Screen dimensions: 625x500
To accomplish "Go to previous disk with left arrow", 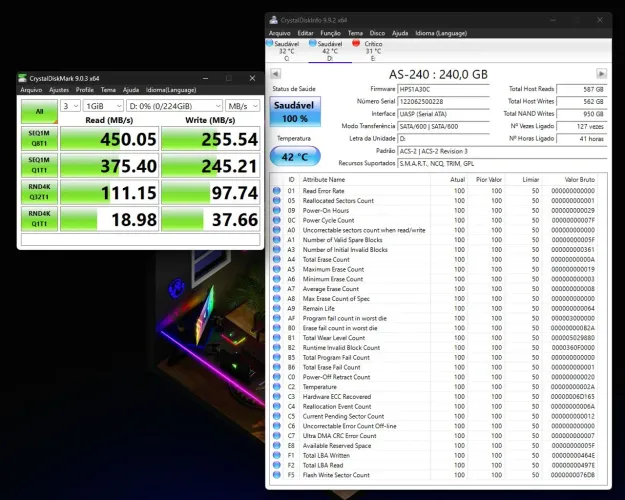I will [x=275, y=74].
